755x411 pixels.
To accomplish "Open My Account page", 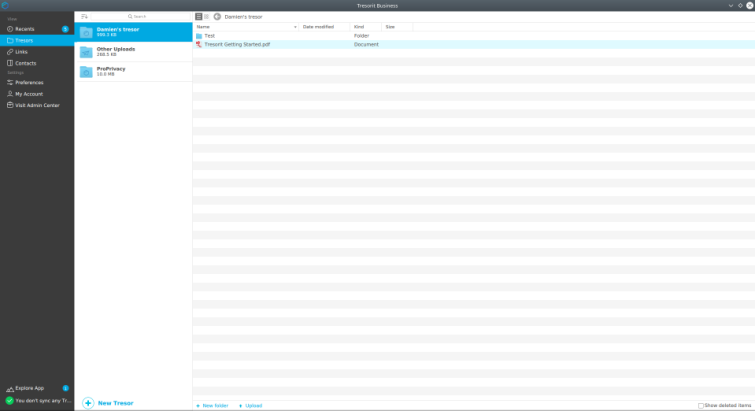I will (x=37, y=94).
